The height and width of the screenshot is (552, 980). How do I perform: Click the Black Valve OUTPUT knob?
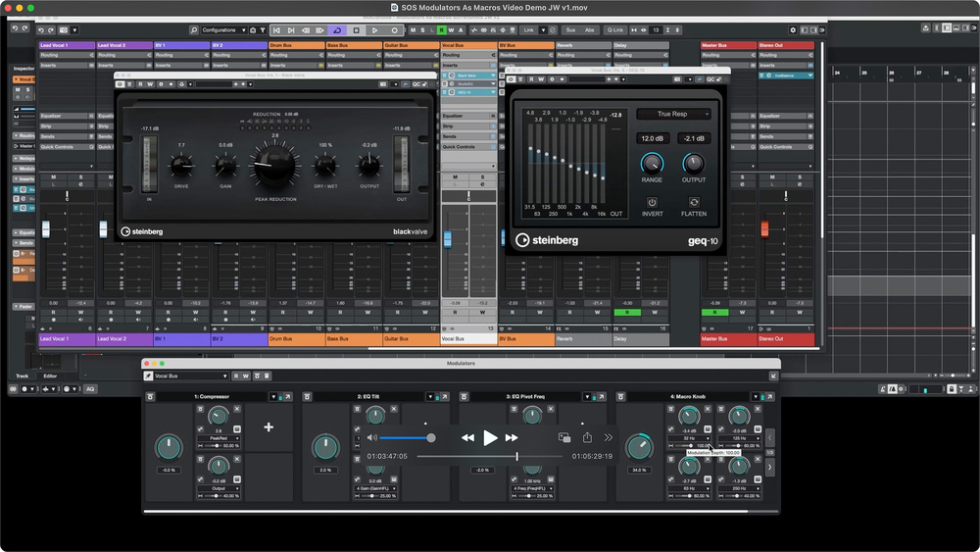[368, 167]
